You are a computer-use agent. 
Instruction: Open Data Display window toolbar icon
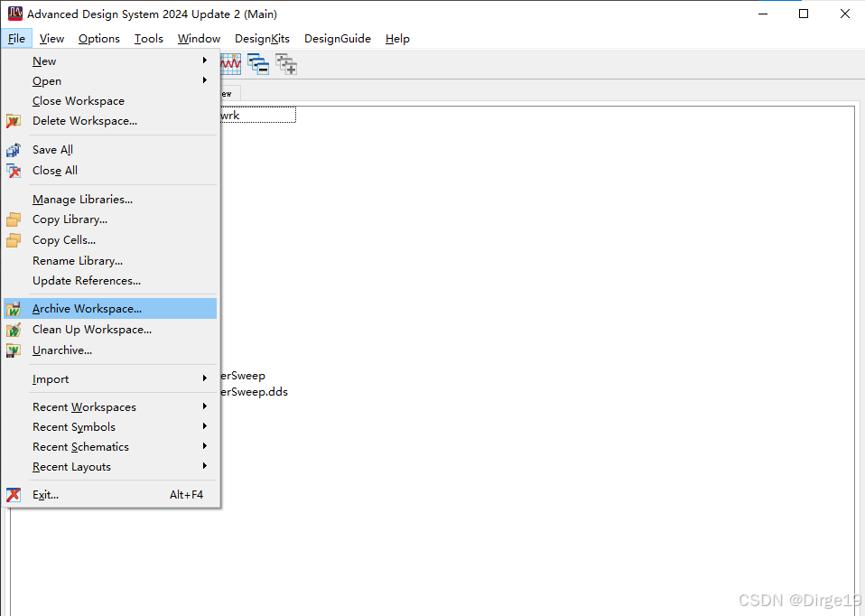230,65
